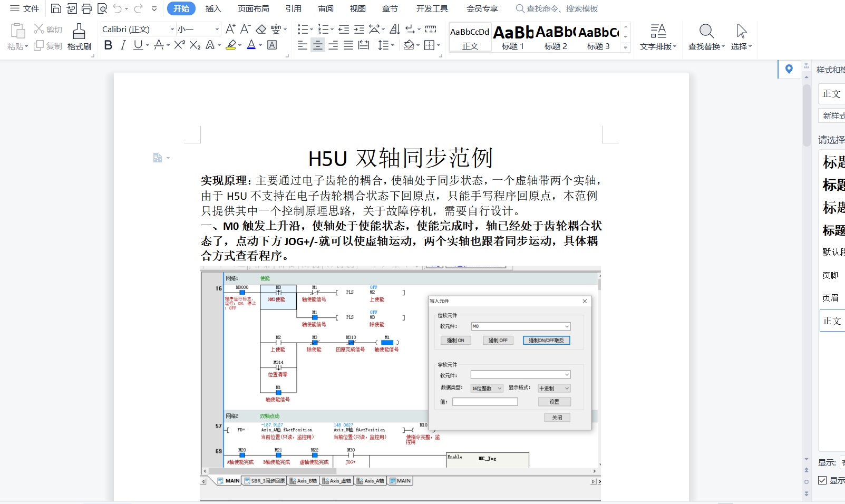Apply bulleted list formatting
The width and height of the screenshot is (845, 504).
[303, 29]
